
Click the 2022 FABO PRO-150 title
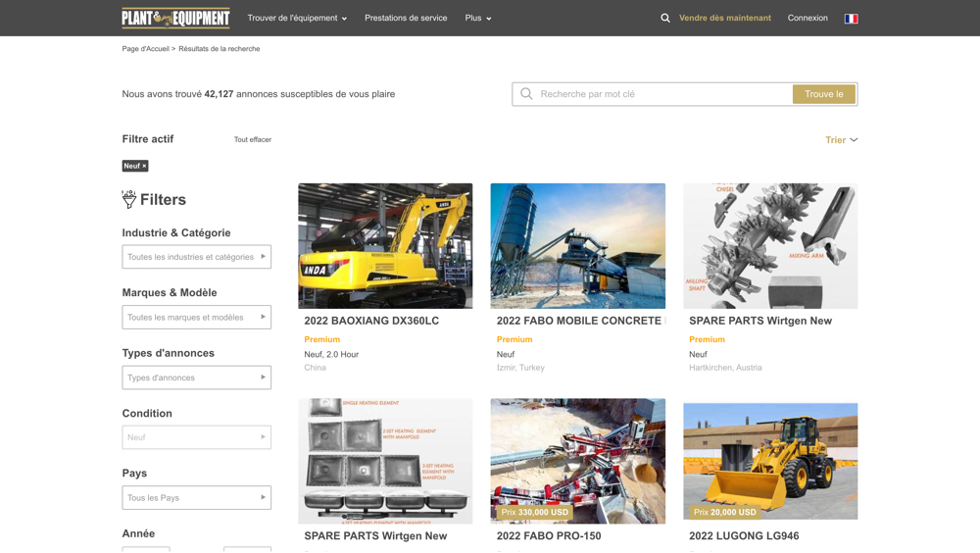click(549, 536)
